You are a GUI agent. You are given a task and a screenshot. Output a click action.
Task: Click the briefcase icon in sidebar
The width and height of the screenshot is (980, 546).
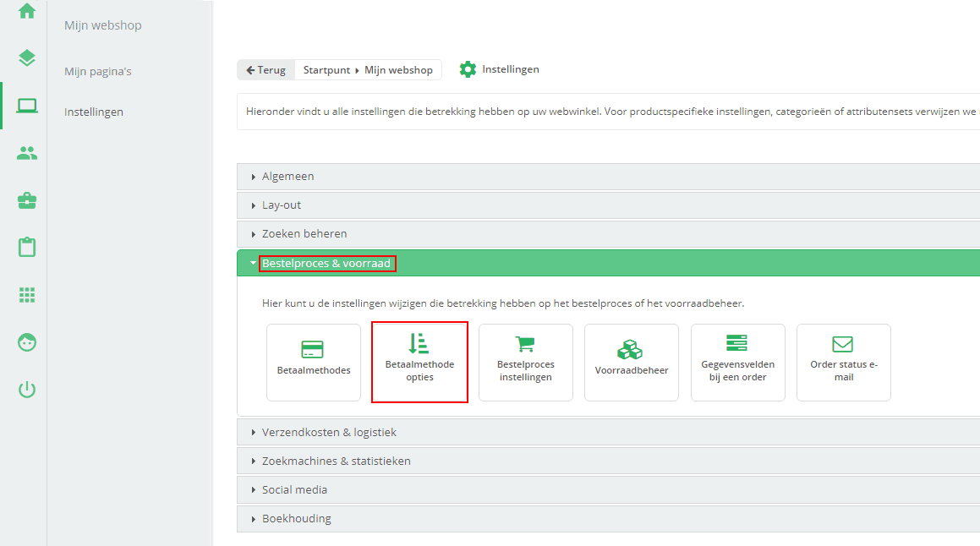(27, 200)
